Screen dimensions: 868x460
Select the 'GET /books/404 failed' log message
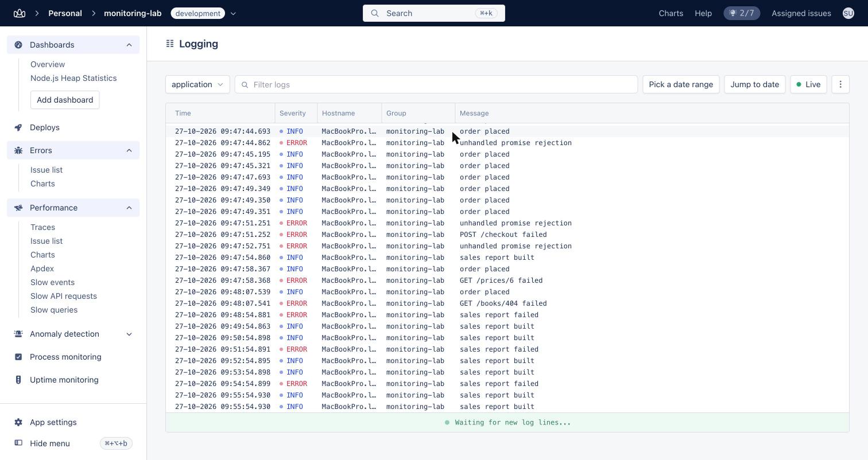pyautogui.click(x=503, y=303)
